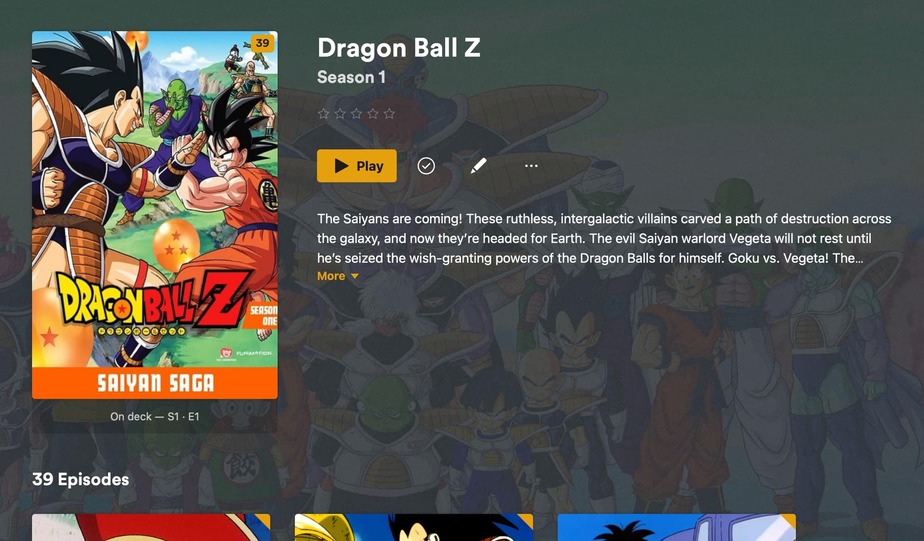Click the yellow arrow beside More
924x541 pixels.
click(x=355, y=276)
